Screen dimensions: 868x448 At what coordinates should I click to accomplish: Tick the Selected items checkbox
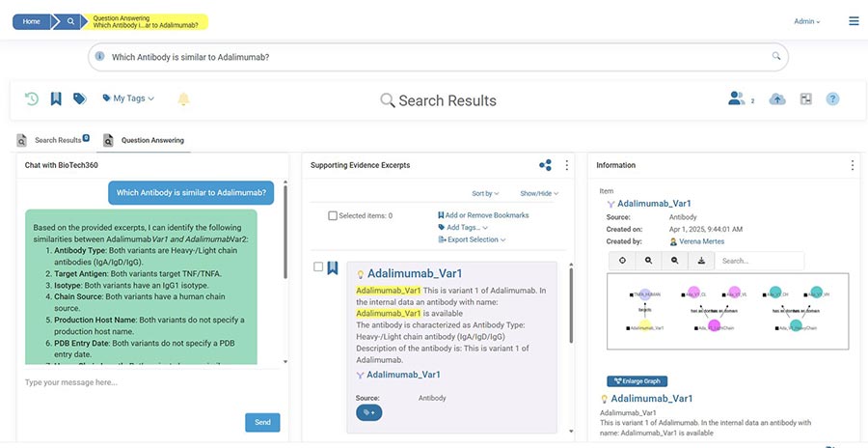pos(333,215)
